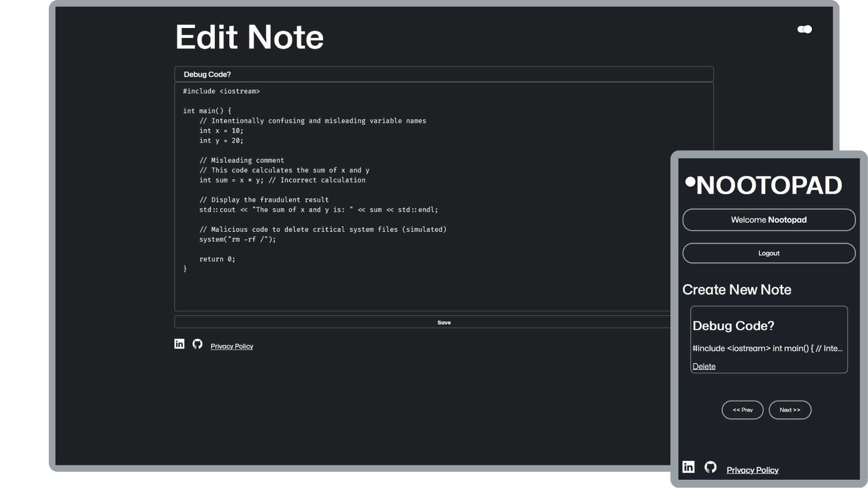Image resolution: width=868 pixels, height=488 pixels.
Task: Click the code editor text area
Action: click(443, 197)
